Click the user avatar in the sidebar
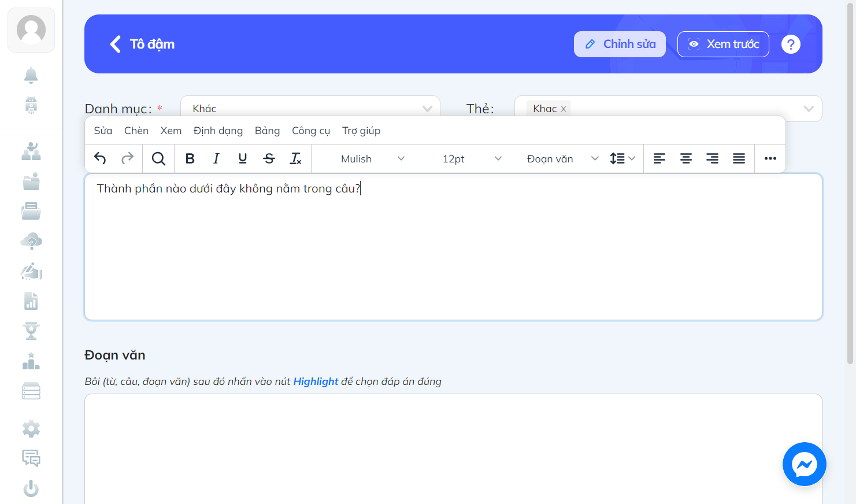Image resolution: width=856 pixels, height=504 pixels. click(x=31, y=30)
